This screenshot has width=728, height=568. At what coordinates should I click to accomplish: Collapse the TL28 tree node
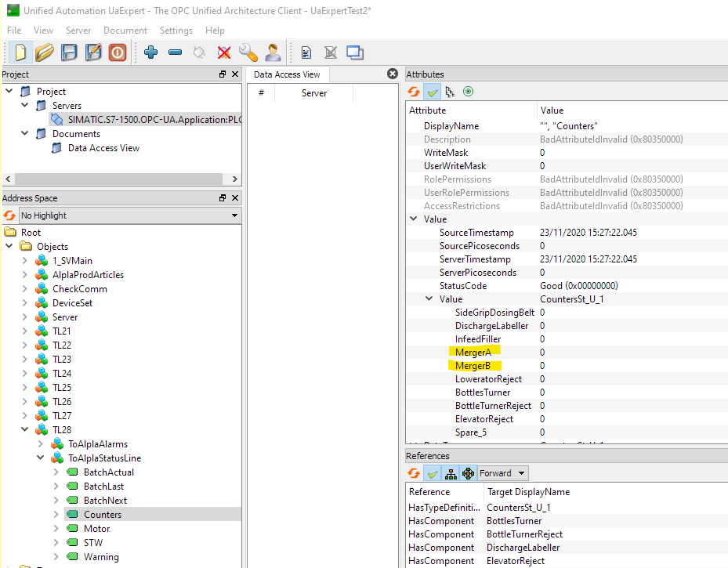(x=24, y=429)
